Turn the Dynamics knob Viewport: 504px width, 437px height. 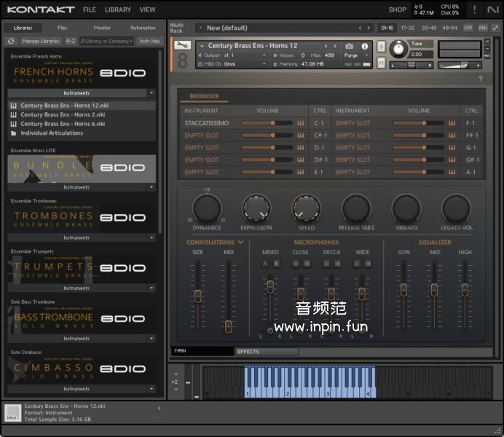(206, 209)
